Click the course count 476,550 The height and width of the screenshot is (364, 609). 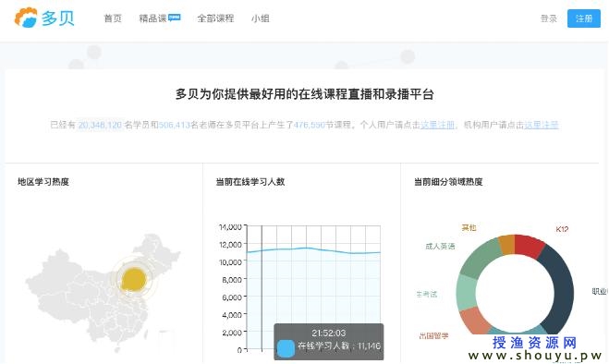point(310,125)
